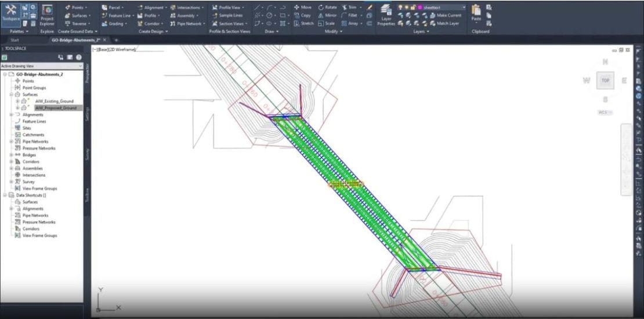Click the viewport 2D Wireframe label

click(123, 49)
